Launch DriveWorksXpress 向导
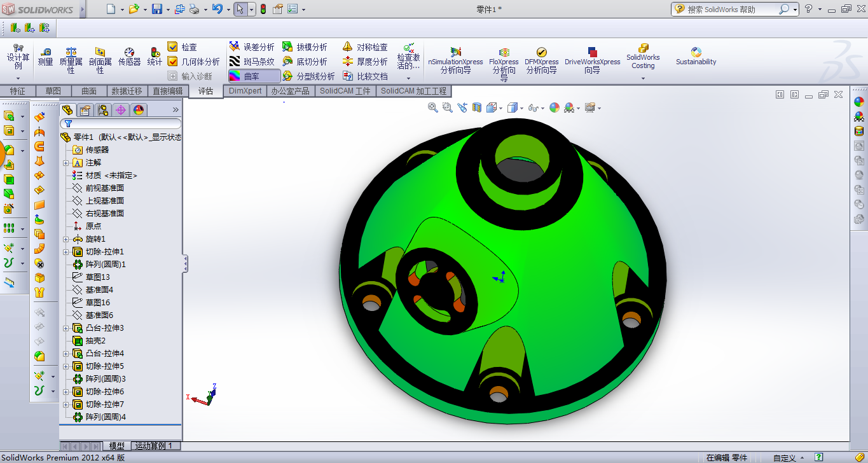This screenshot has width=868, height=463. point(592,61)
